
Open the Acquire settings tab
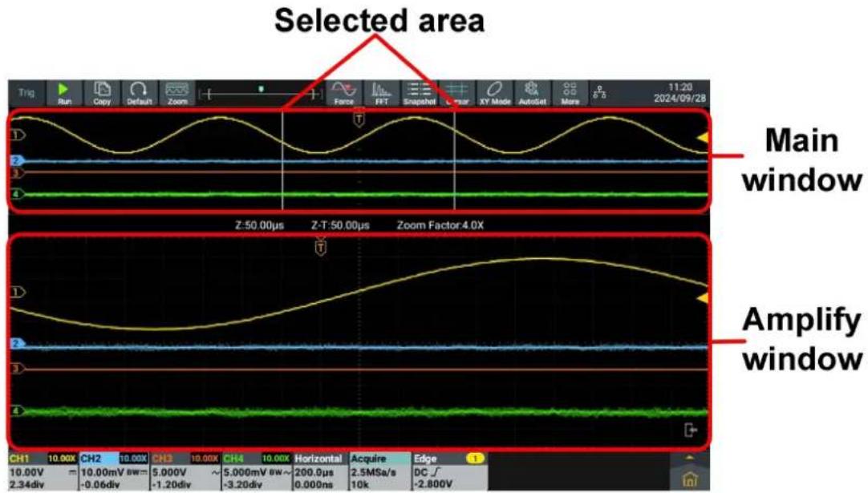pos(368,459)
